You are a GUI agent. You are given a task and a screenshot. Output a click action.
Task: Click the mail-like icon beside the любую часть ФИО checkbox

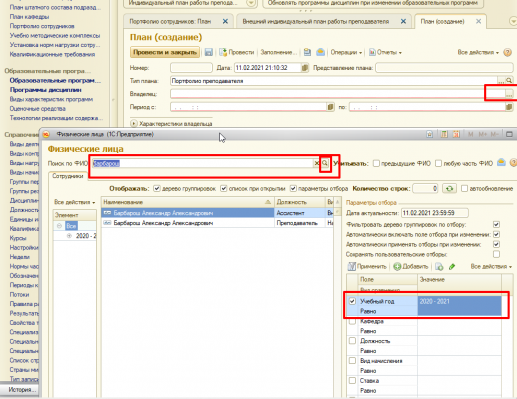(501, 163)
